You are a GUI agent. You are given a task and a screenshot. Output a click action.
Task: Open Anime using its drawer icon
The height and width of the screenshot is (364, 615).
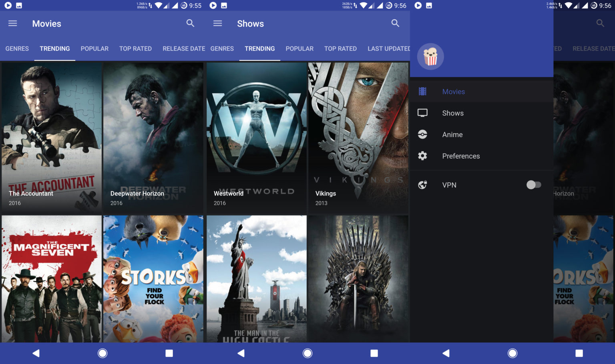pyautogui.click(x=422, y=134)
